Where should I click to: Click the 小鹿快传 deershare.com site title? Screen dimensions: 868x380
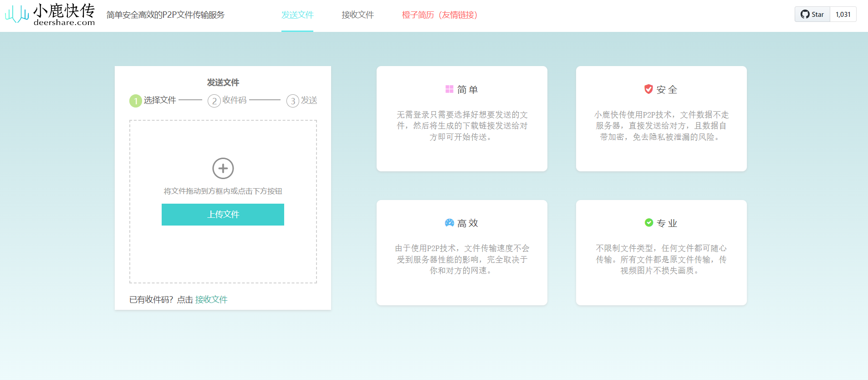tap(64, 15)
